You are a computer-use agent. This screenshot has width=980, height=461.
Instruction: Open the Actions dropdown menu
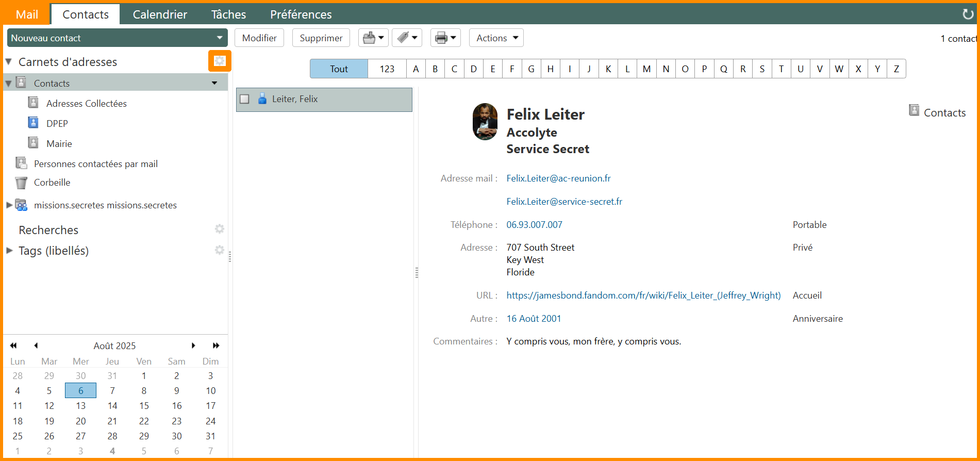pyautogui.click(x=496, y=38)
